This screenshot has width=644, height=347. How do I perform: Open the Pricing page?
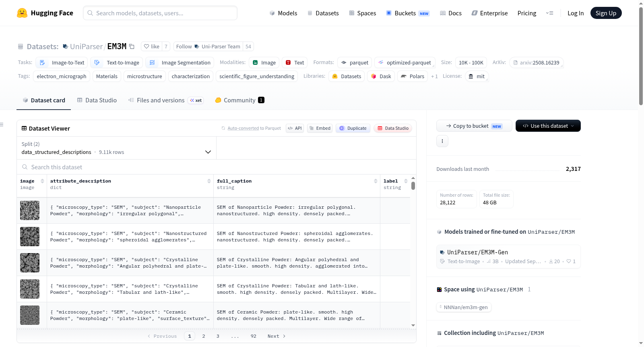[526, 13]
